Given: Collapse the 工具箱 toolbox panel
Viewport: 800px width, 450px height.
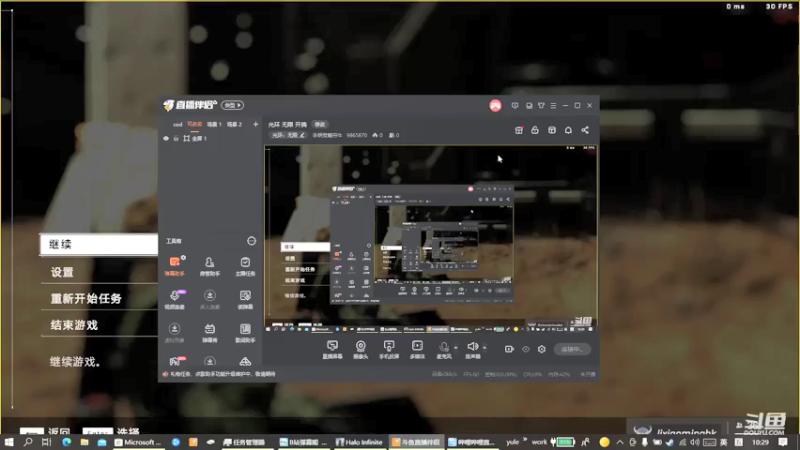Looking at the screenshot, I should [x=252, y=241].
